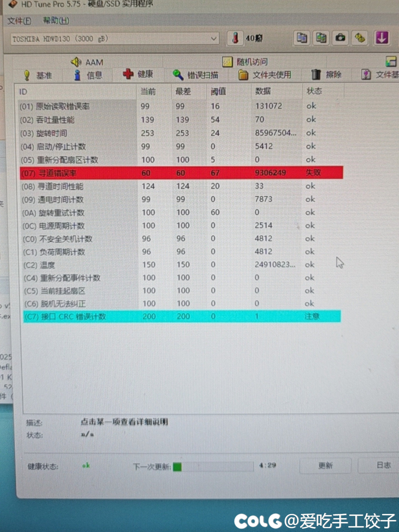Switch to the 错误扫描 tab
Viewport: 399px width, 532px height.
tap(196, 75)
